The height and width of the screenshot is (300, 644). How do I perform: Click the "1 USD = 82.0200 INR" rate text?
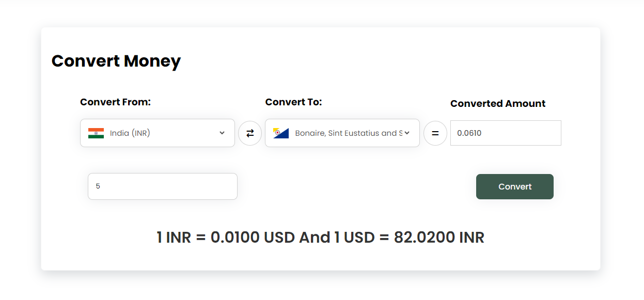click(409, 238)
